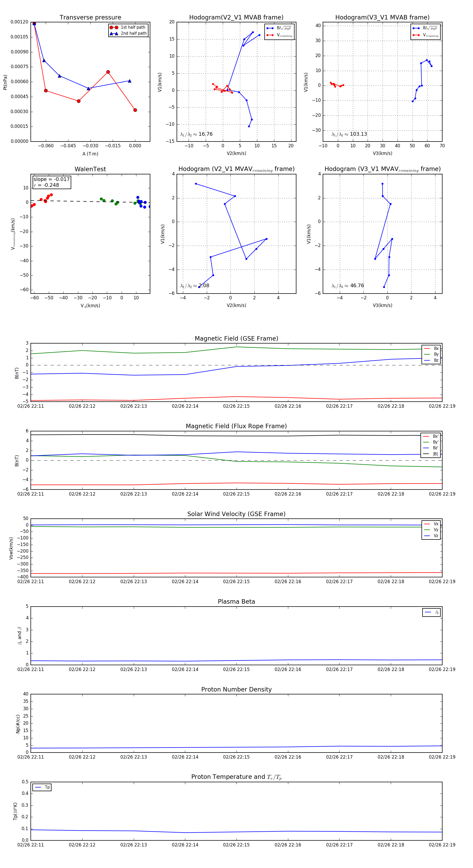Select the By' legend entry
This screenshot has height=868, width=473.
[x=431, y=442]
